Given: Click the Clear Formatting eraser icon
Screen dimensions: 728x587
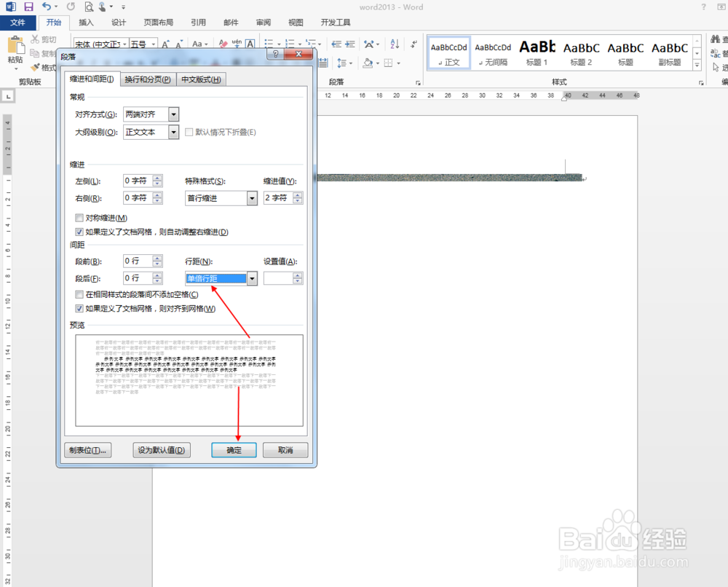Looking at the screenshot, I should (x=223, y=44).
